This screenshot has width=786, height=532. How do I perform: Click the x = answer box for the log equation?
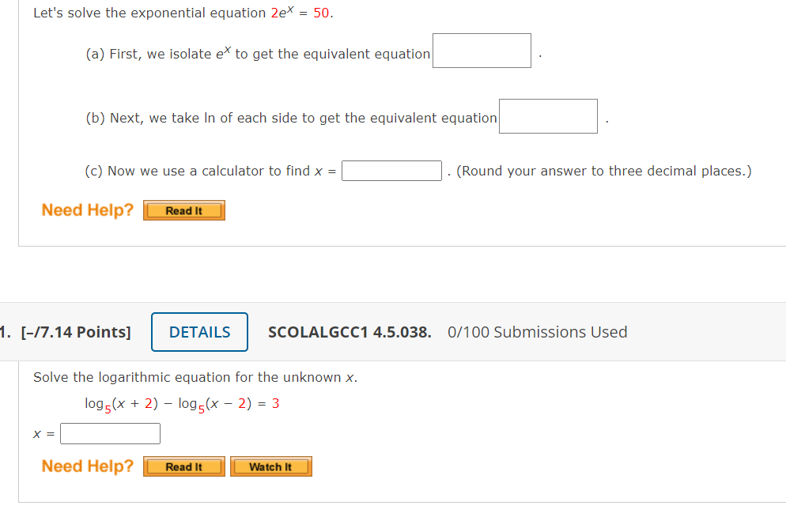coord(110,433)
